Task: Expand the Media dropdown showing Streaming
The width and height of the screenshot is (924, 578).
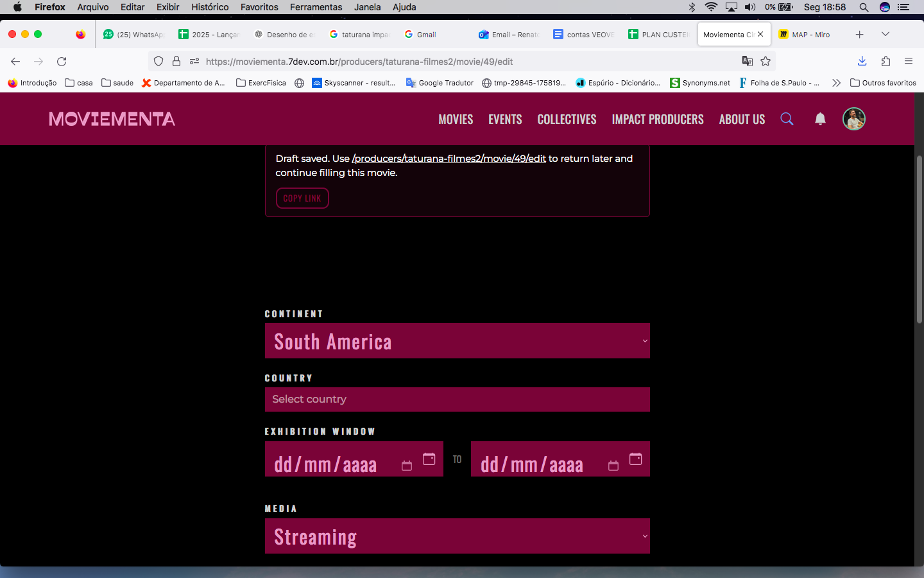Action: pyautogui.click(x=457, y=536)
